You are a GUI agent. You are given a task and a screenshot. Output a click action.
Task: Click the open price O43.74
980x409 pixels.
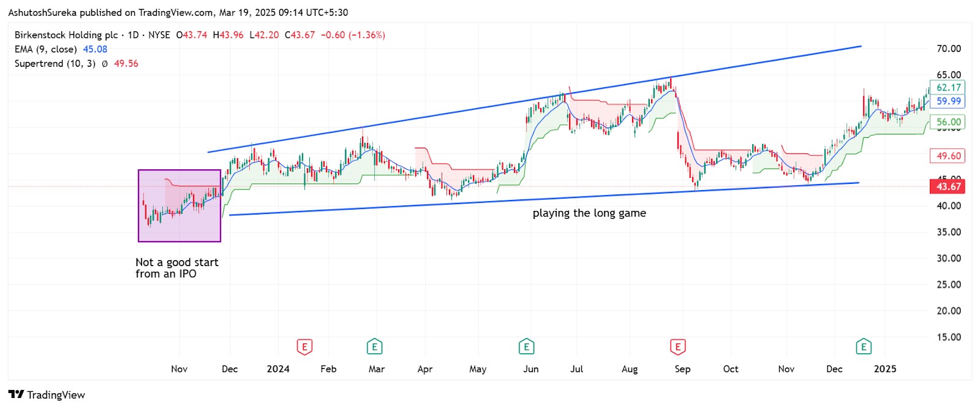pos(192,35)
